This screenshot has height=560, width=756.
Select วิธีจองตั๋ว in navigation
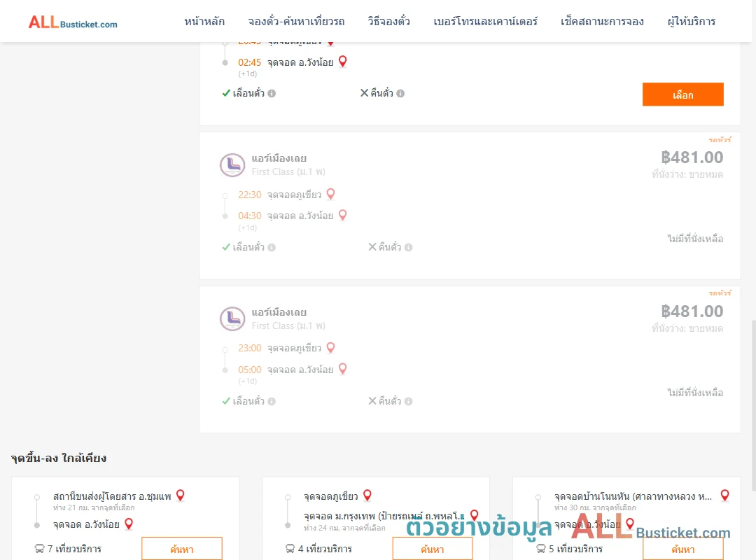tap(388, 22)
